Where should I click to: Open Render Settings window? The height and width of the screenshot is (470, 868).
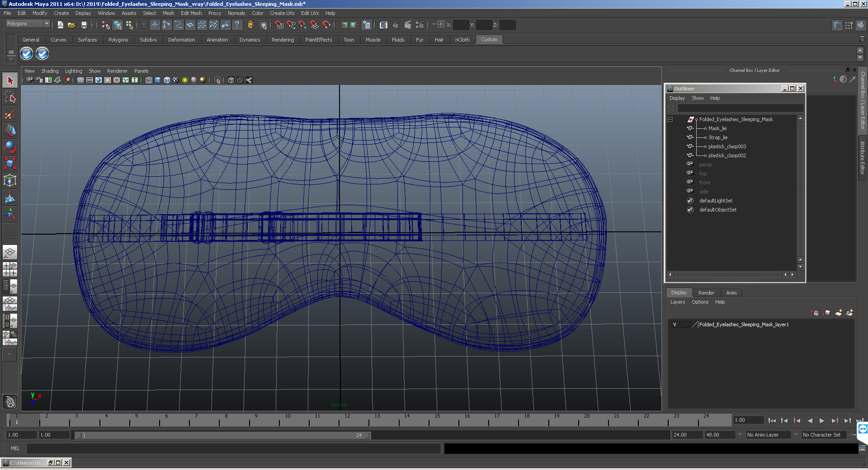click(x=420, y=25)
